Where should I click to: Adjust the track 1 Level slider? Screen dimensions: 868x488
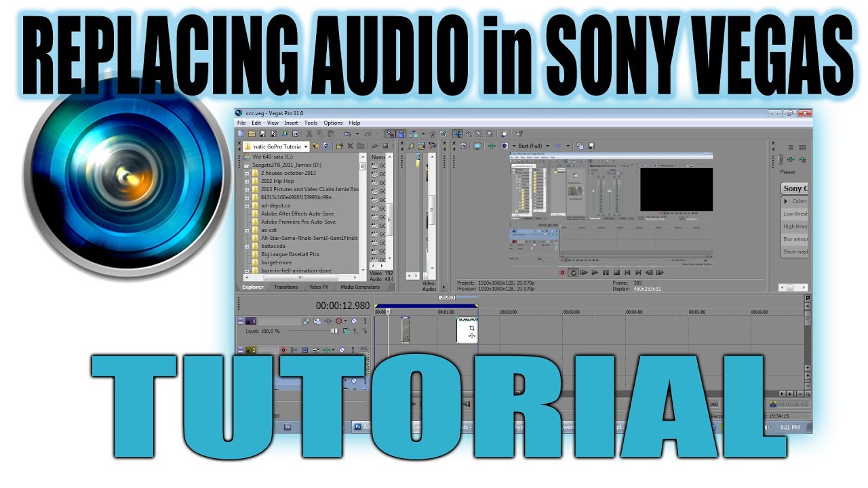[312, 331]
